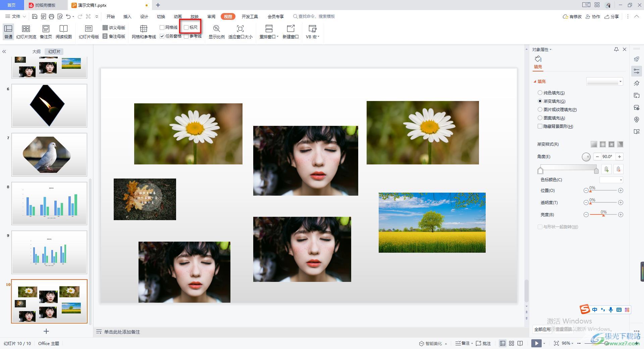The height and width of the screenshot is (349, 644).
Task: Fit slide to window (适应窗口大小)
Action: [x=240, y=32]
